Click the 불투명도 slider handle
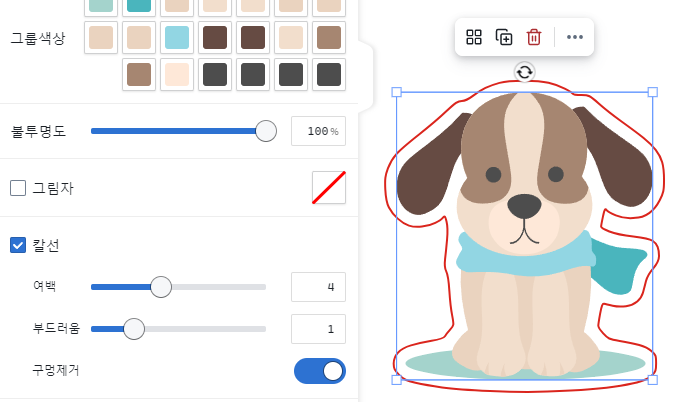 pyautogui.click(x=266, y=131)
